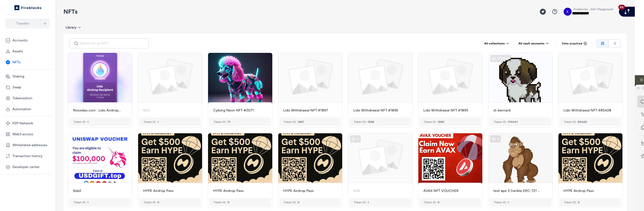The height and width of the screenshot is (211, 644).
Task: Open the All collections dropdown
Action: (496, 43)
